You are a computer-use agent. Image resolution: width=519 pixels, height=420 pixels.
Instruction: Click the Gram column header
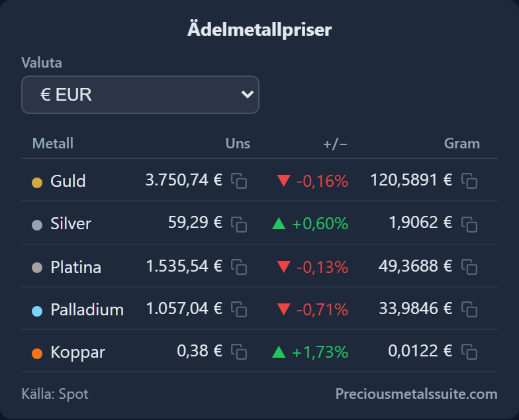click(462, 144)
